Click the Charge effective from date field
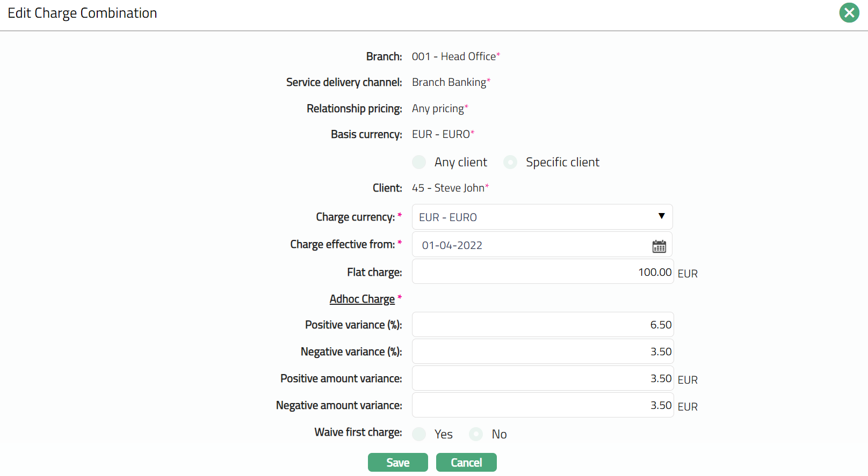The width and height of the screenshot is (868, 476). 532,245
